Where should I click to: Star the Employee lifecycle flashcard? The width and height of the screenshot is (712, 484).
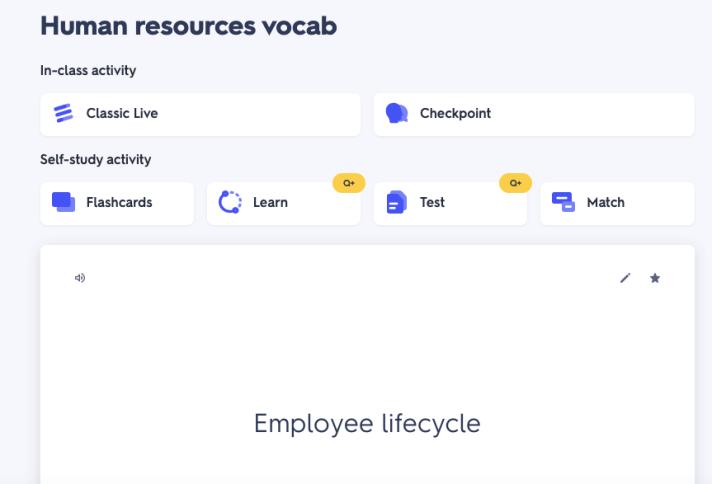[655, 278]
